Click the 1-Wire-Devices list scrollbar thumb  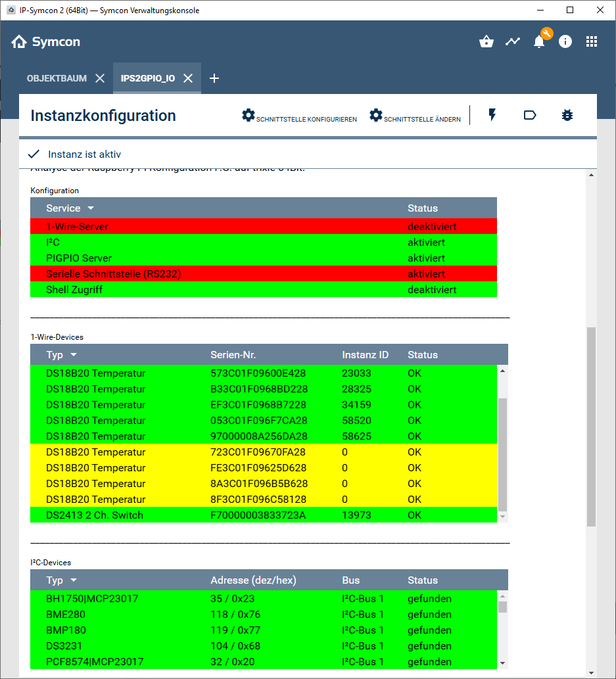click(503, 454)
